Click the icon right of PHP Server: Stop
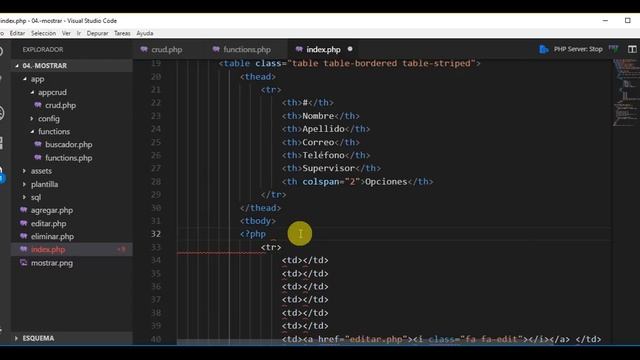 [613, 49]
